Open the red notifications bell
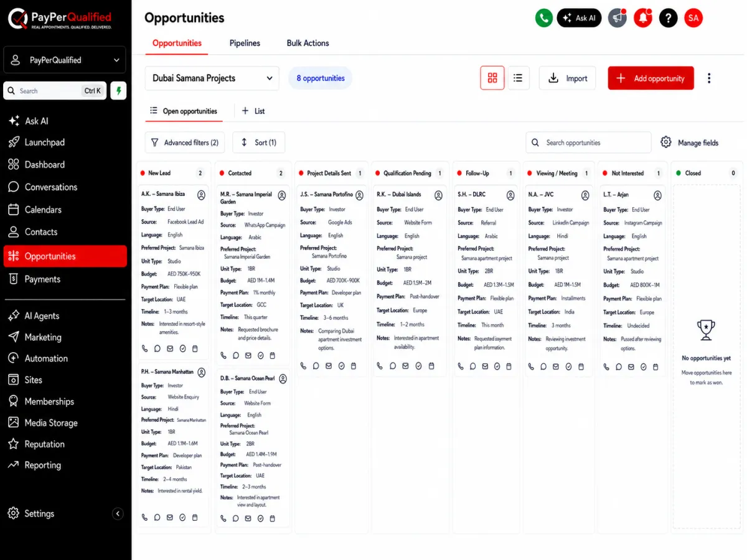 [643, 18]
